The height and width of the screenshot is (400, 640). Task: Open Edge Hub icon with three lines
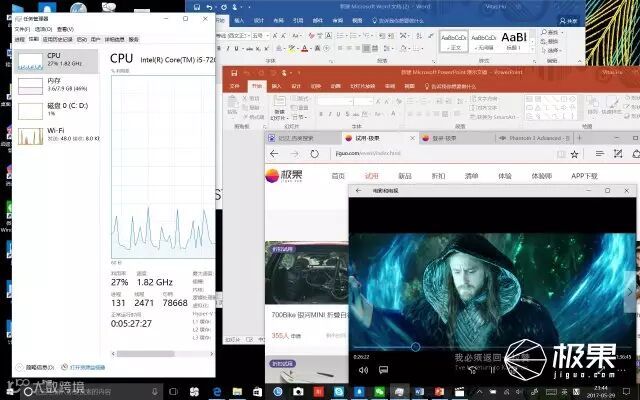[x=600, y=153]
